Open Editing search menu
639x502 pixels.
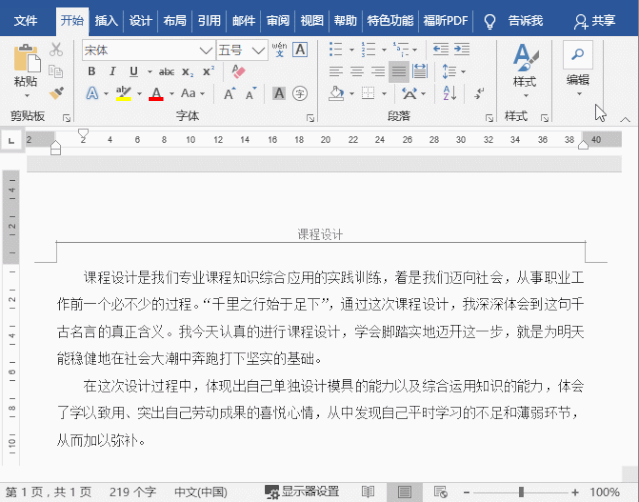(578, 68)
